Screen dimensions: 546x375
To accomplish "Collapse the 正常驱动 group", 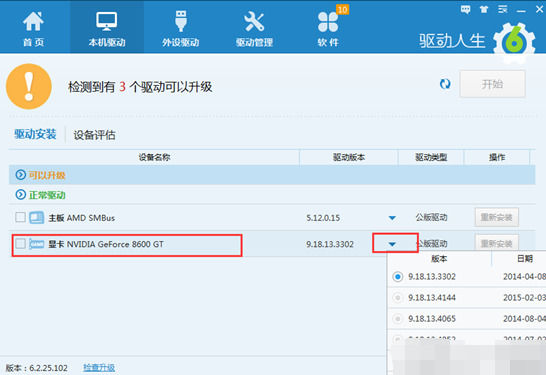I will coord(21,195).
